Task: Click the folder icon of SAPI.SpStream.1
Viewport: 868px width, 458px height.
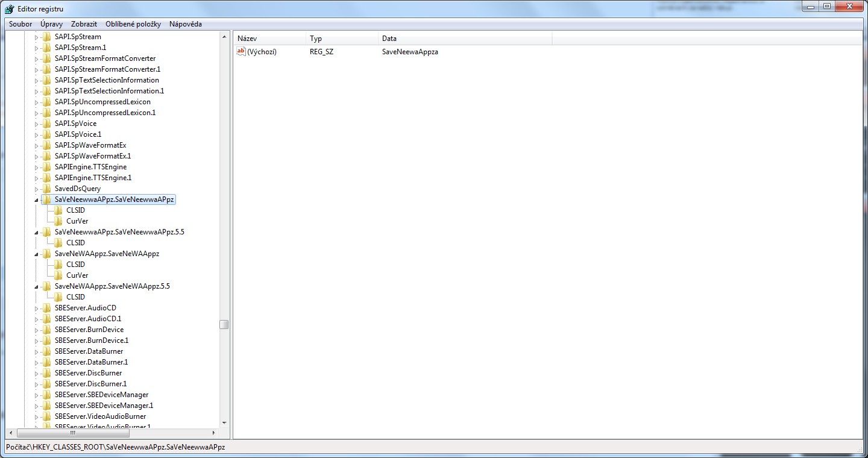Action: (x=46, y=48)
